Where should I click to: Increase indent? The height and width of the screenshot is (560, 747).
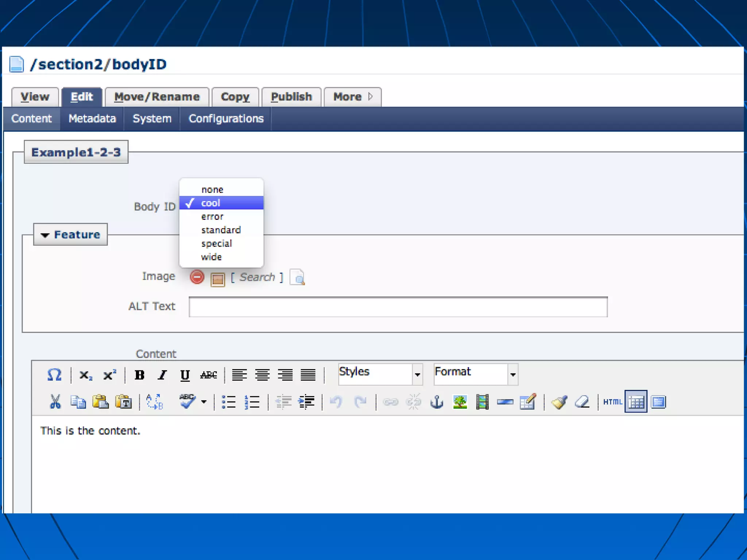coord(306,402)
